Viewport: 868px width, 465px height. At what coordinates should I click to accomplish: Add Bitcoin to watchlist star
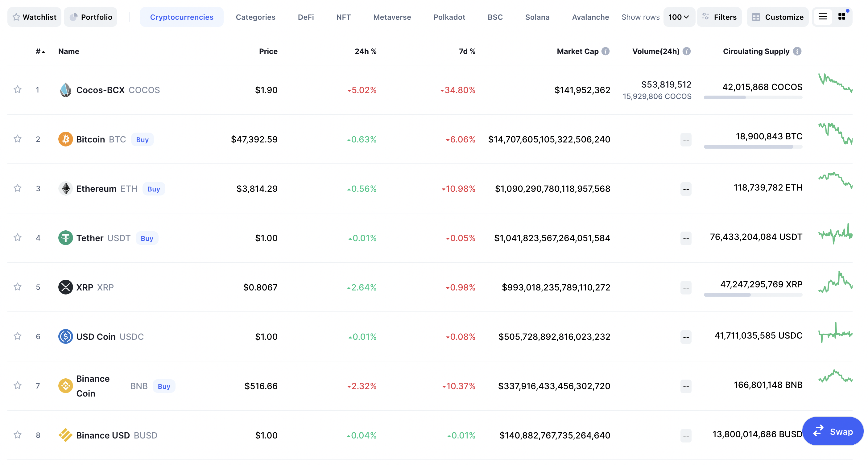coord(18,139)
